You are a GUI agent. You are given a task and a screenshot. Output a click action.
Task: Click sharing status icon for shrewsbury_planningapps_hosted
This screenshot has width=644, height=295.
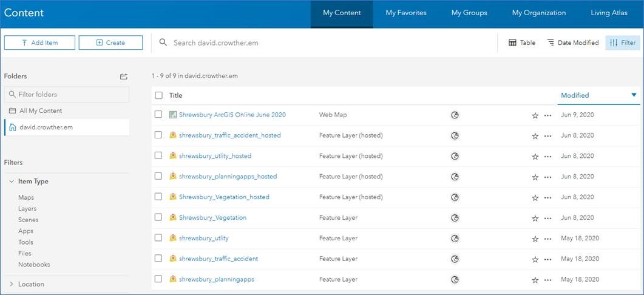[x=455, y=177]
